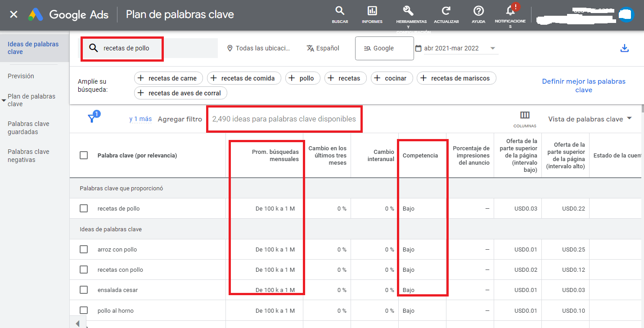Expand the Plan de palabras clave menu arrow
This screenshot has width=644, height=328.
(4, 100)
